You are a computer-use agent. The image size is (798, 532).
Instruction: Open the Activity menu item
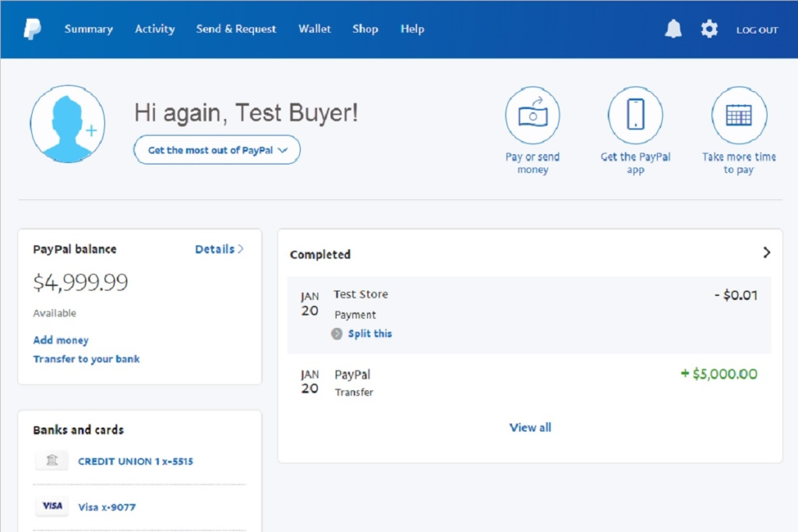click(154, 30)
